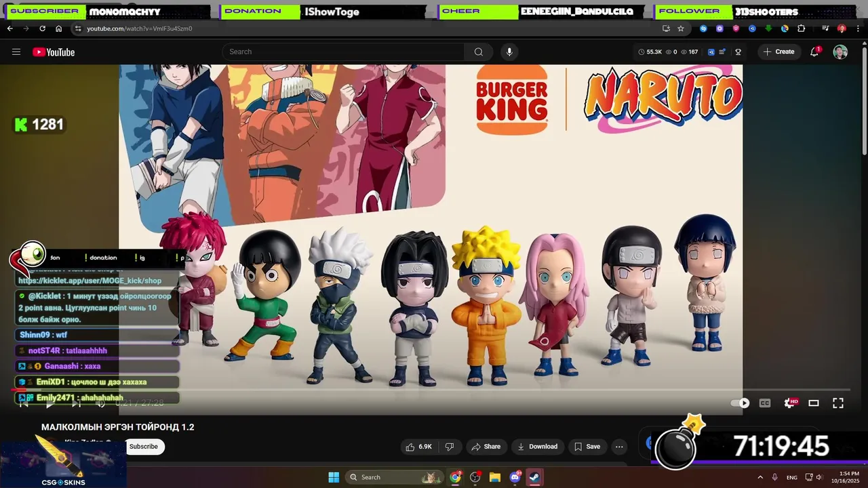
Task: Bookmark this page with the star
Action: click(681, 28)
